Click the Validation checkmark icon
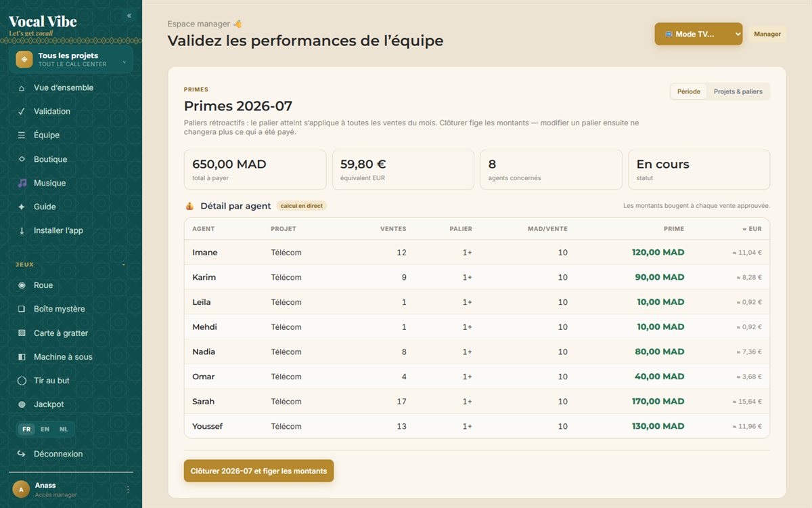The width and height of the screenshot is (812, 508). tap(22, 112)
